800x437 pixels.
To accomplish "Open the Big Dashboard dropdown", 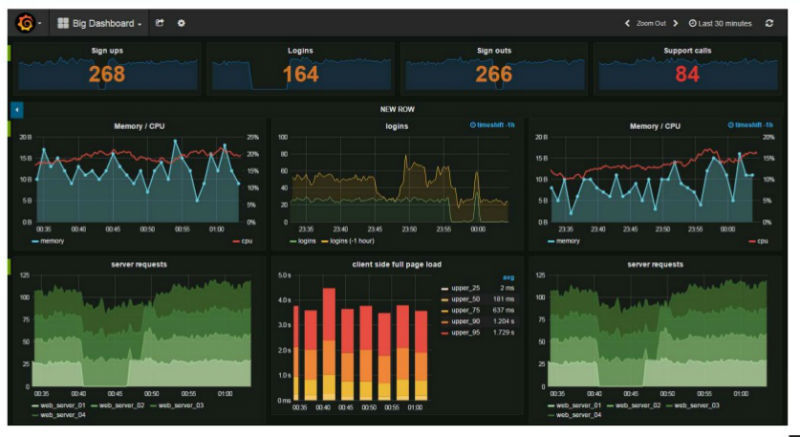I will [x=99, y=23].
